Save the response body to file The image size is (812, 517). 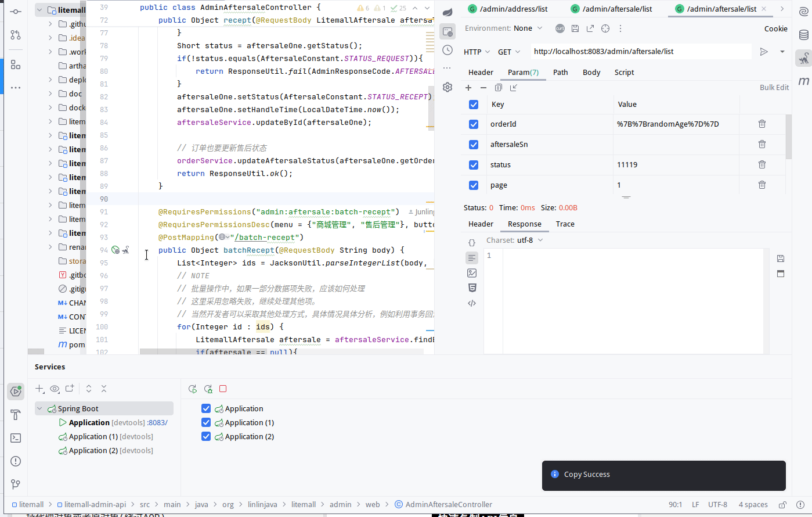coord(781,258)
